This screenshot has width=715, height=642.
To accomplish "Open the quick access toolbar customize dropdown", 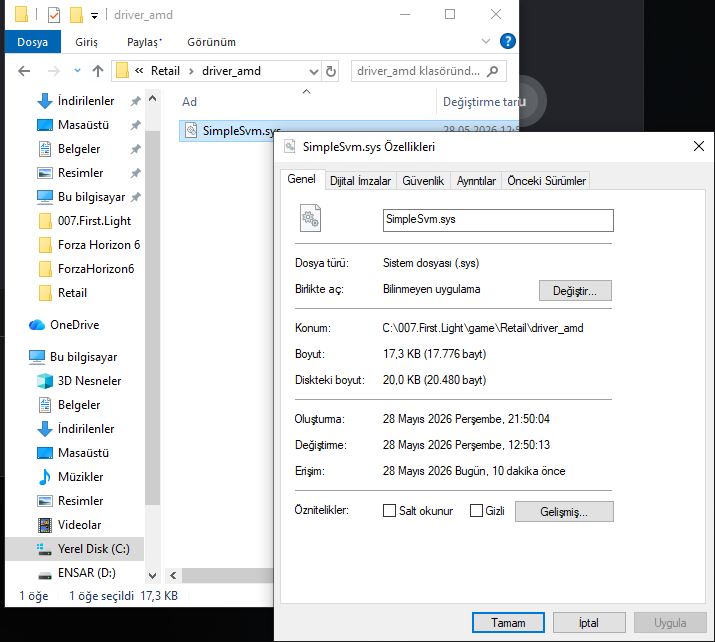I will point(94,16).
